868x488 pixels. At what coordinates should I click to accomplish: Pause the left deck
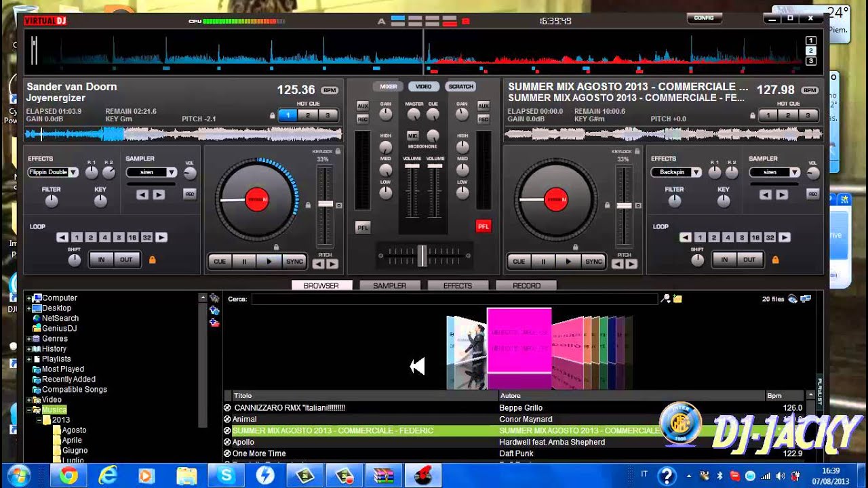243,261
